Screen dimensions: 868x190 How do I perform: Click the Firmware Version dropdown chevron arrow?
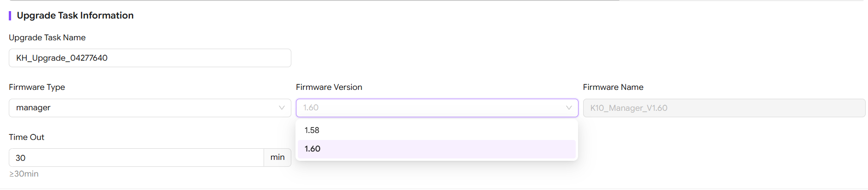[569, 108]
